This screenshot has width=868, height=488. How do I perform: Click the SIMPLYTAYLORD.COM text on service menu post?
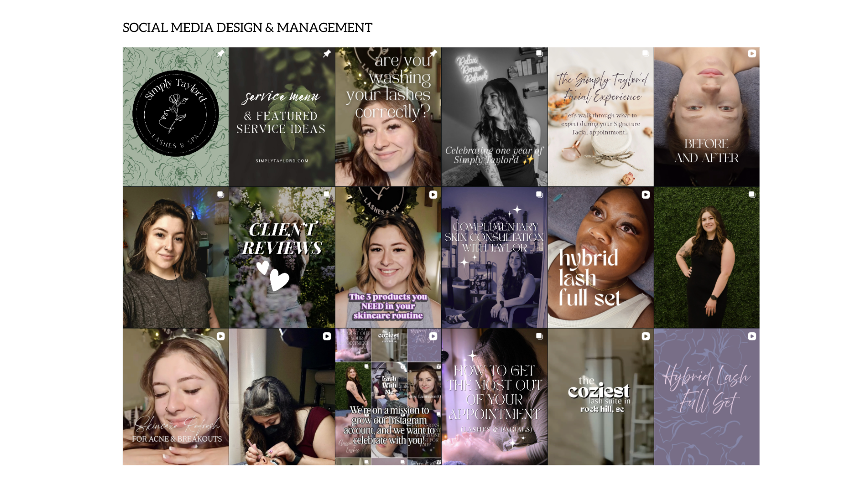point(282,161)
